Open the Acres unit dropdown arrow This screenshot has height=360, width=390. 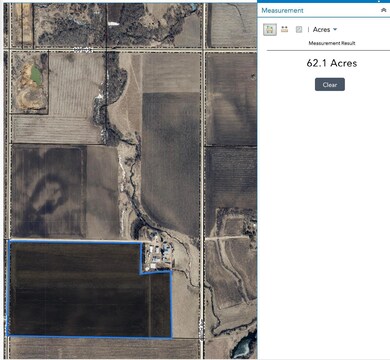pos(335,29)
